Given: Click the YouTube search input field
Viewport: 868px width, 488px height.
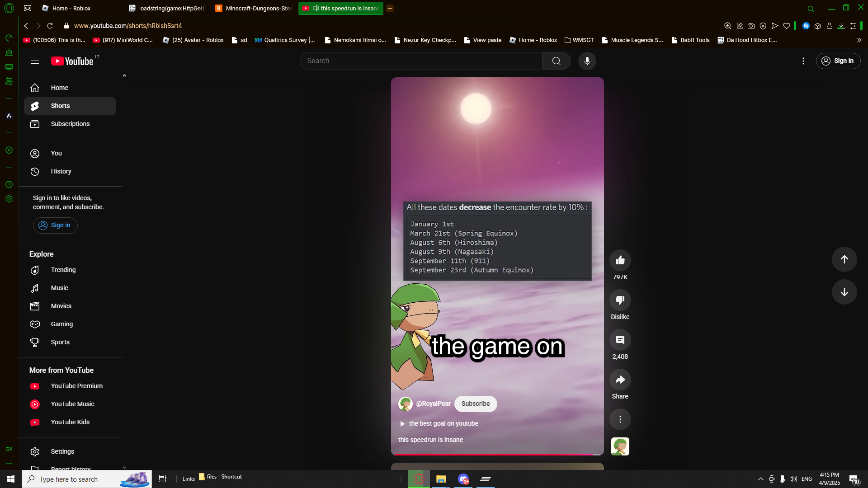Looking at the screenshot, I should coord(421,61).
